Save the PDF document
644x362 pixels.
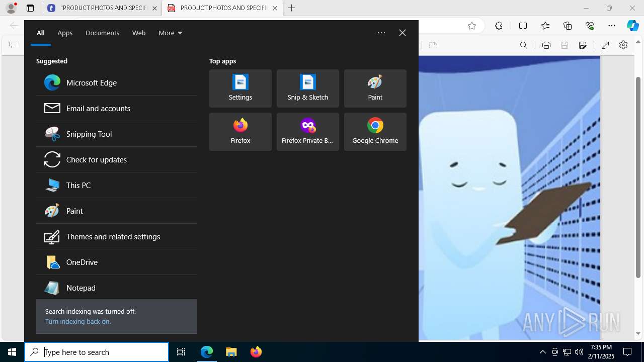point(565,45)
